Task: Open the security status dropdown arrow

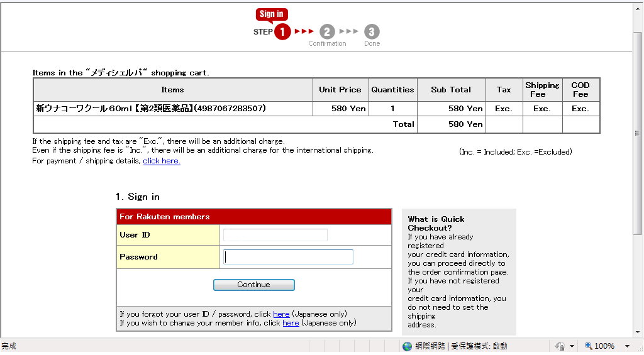Action: [x=572, y=346]
